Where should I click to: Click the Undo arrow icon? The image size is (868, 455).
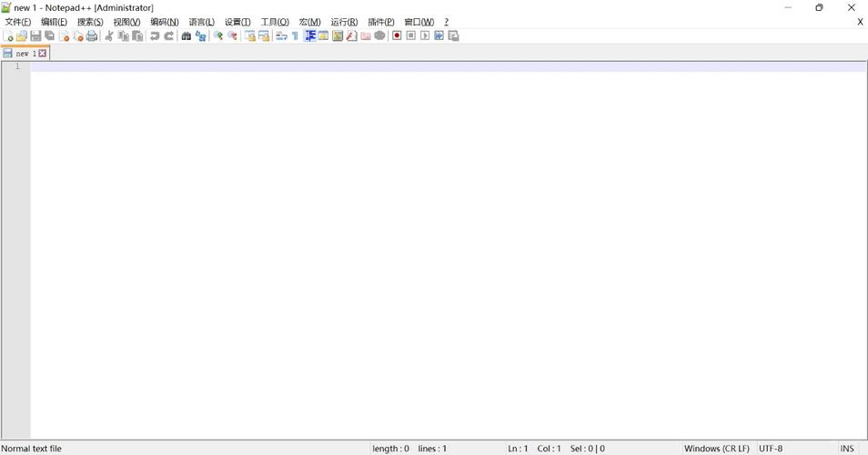pos(155,36)
